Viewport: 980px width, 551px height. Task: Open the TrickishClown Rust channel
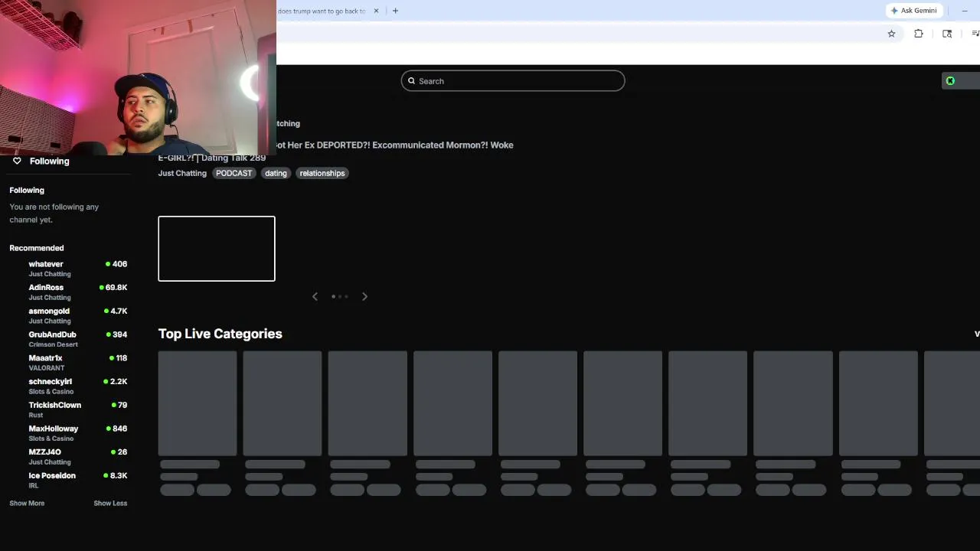[x=68, y=409]
